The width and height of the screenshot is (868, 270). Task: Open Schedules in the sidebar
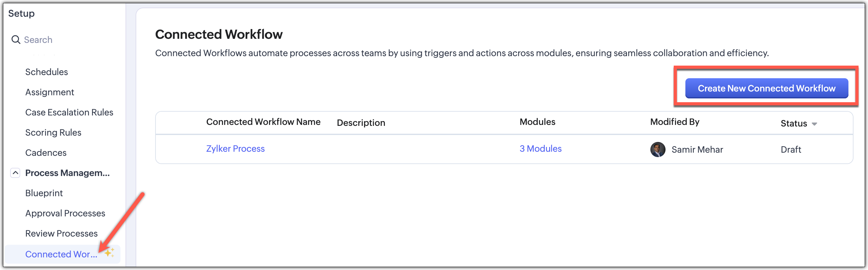pos(46,72)
